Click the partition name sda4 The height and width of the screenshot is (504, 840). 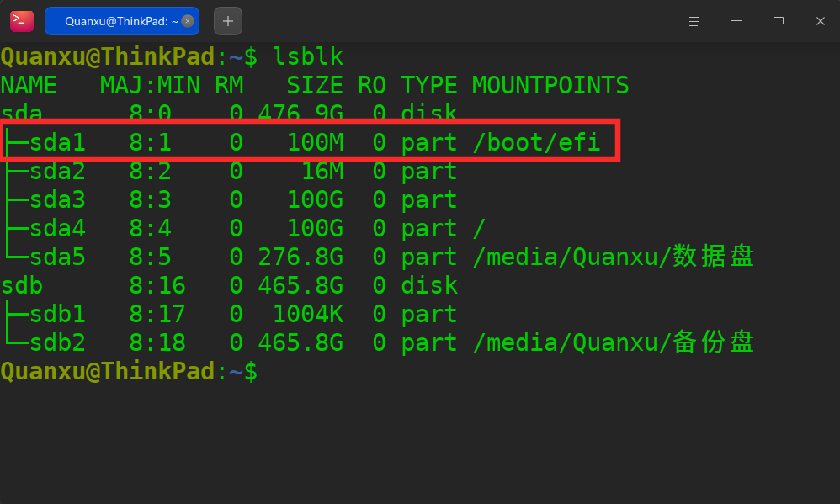click(x=57, y=229)
